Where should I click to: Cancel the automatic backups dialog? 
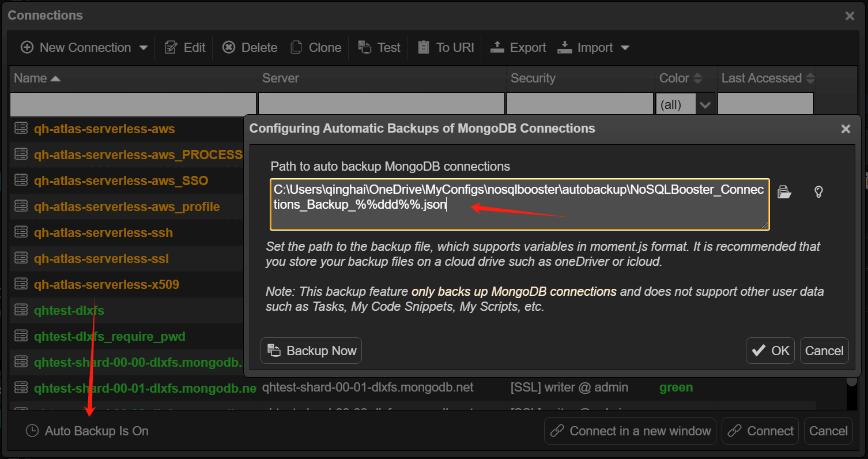click(824, 351)
